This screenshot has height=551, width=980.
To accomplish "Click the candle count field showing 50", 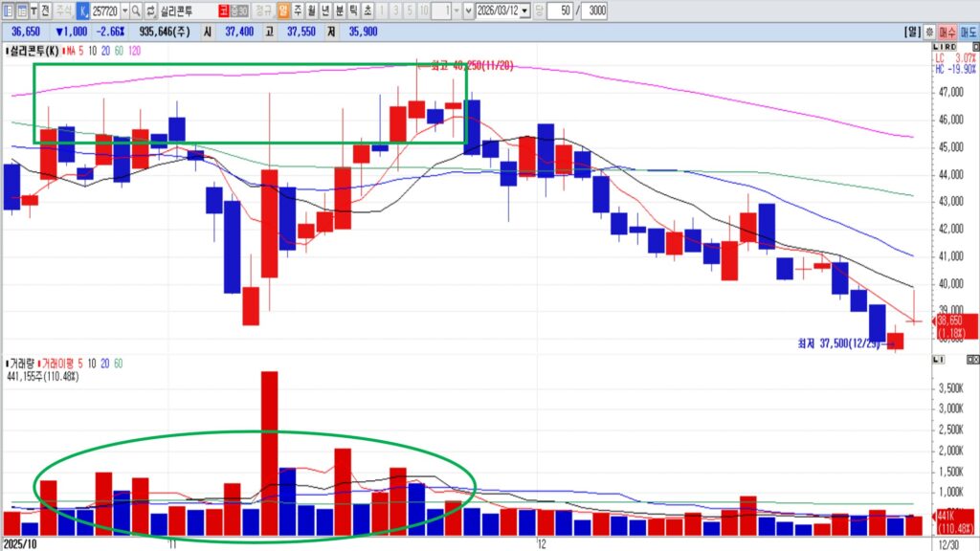I will click(560, 11).
